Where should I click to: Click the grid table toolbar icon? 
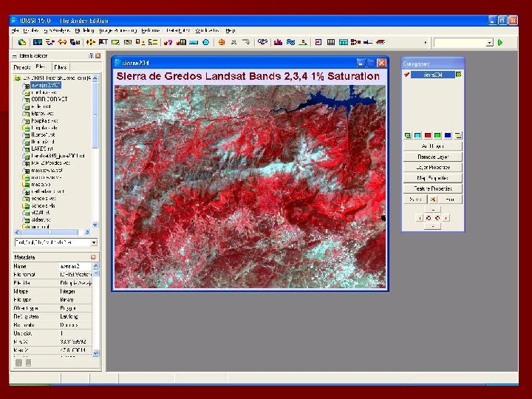click(x=331, y=42)
